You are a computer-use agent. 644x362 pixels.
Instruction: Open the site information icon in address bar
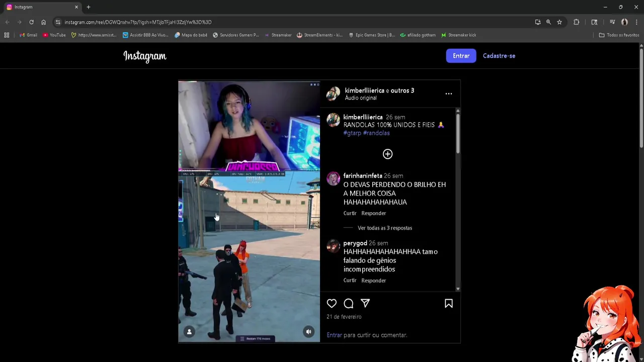click(x=58, y=22)
